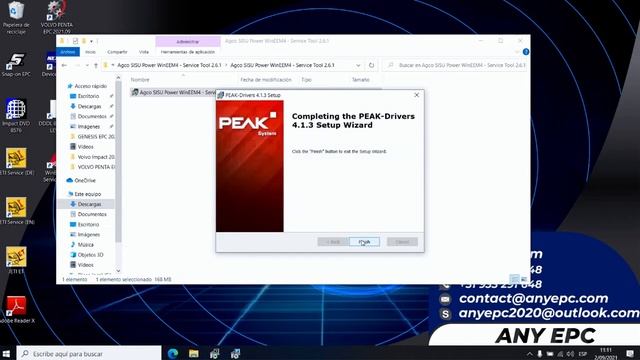Screen dimensions: 640x360
Task: Sort files by the Tamaño column
Action: click(x=360, y=80)
